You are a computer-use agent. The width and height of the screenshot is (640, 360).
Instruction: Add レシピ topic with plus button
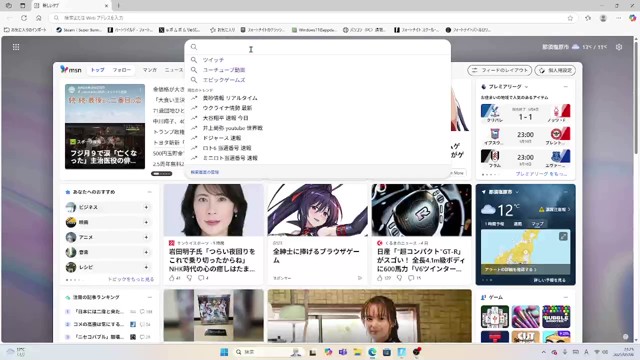146,267
